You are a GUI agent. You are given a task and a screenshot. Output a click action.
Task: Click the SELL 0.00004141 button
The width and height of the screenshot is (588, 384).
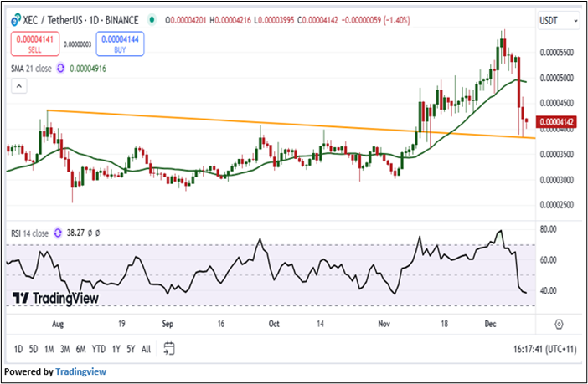35,44
